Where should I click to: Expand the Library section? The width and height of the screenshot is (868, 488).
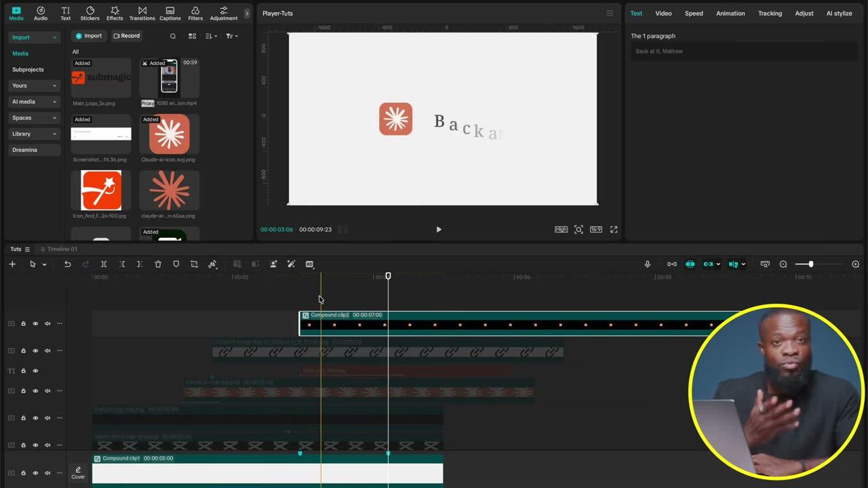click(x=34, y=134)
